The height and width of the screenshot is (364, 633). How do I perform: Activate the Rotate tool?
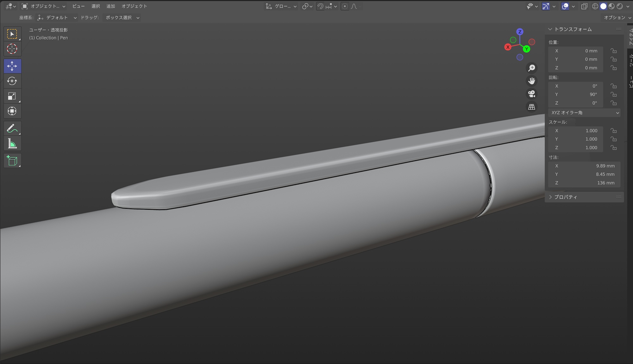(x=12, y=81)
